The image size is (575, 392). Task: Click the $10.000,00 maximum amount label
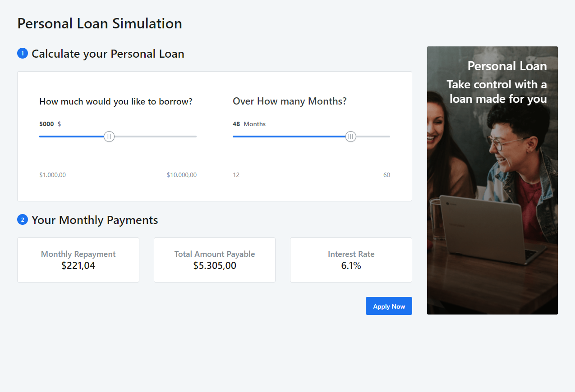[x=182, y=175]
